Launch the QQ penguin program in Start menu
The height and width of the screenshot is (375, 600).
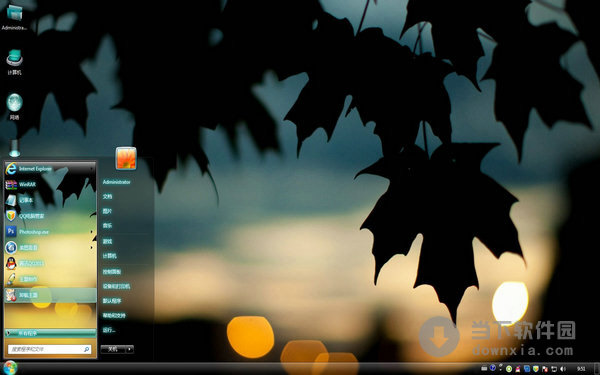(50, 263)
